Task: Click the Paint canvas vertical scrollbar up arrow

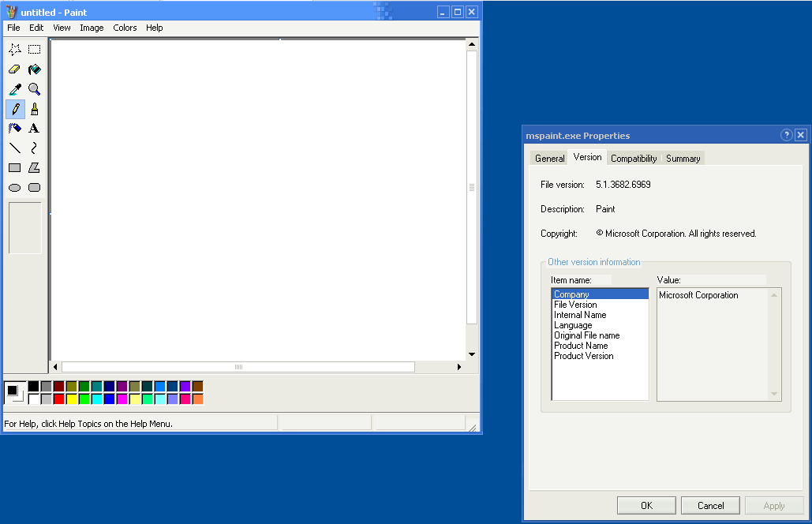Action: [x=472, y=44]
